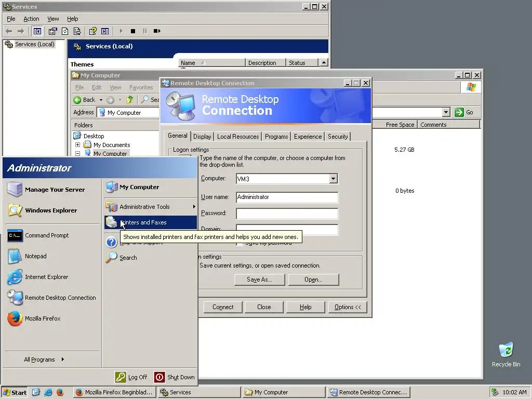Viewport: 532px width, 399px height.
Task: Switch to the Display tab
Action: pyautogui.click(x=202, y=137)
